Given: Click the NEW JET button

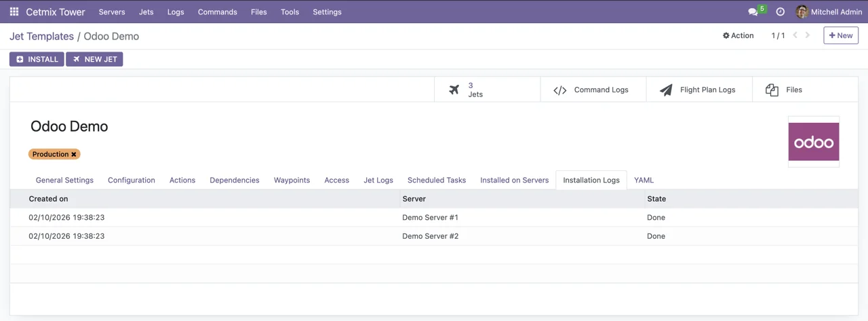Looking at the screenshot, I should (x=94, y=59).
